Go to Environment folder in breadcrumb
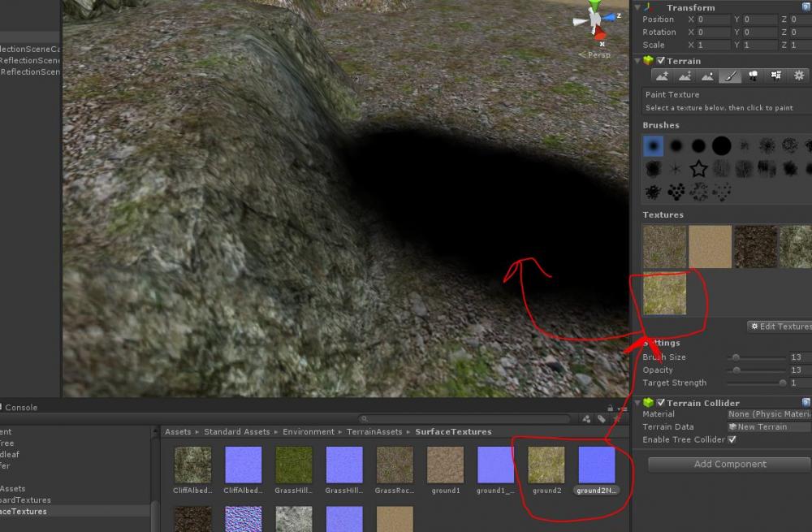The height and width of the screenshot is (532, 812). (x=308, y=432)
